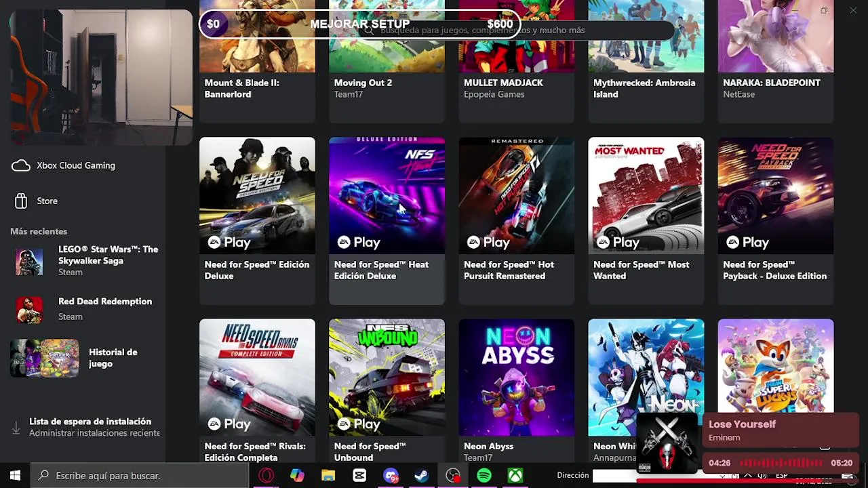Image resolution: width=868 pixels, height=488 pixels.
Task: Open Spotify from the taskbar
Action: pos(484,476)
